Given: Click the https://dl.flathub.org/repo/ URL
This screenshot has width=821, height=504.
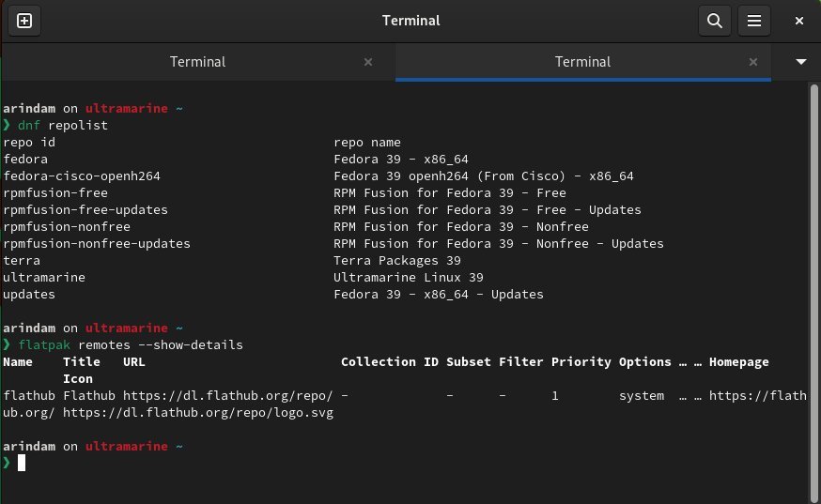Looking at the screenshot, I should (x=227, y=396).
